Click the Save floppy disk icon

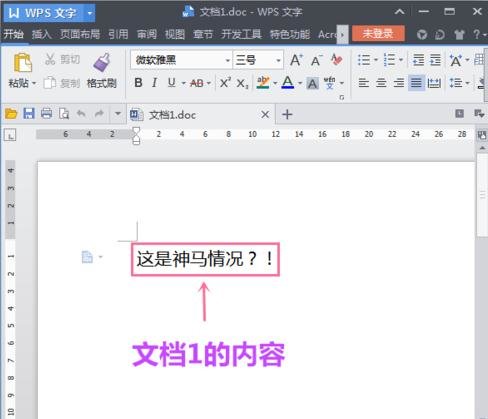tap(29, 114)
